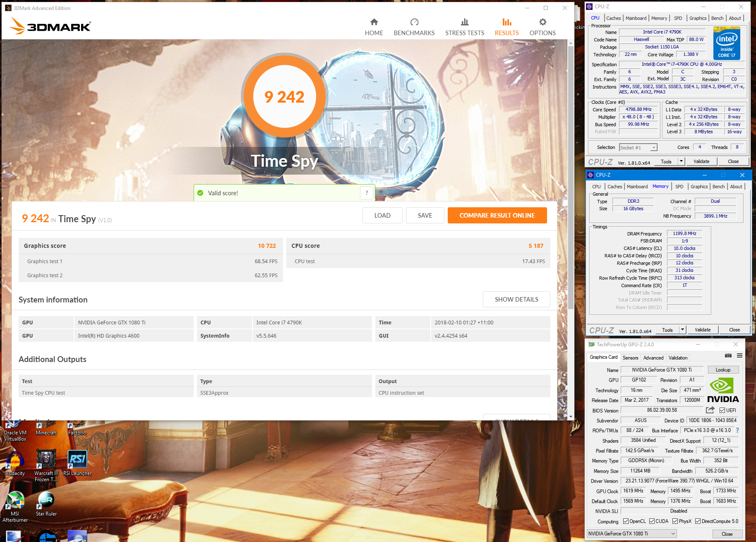This screenshot has height=542, width=756.
Task: Click the SAVE button in 3DMark
Action: [x=425, y=216]
